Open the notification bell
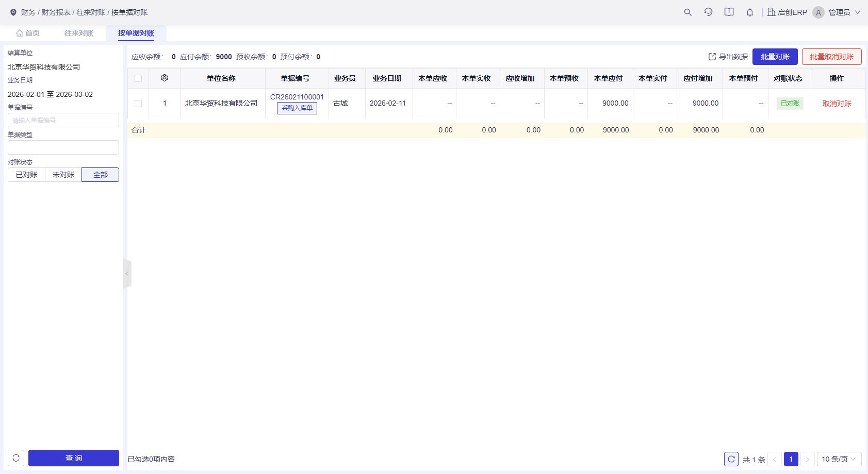Viewport: 868px width, 474px height. 750,12
